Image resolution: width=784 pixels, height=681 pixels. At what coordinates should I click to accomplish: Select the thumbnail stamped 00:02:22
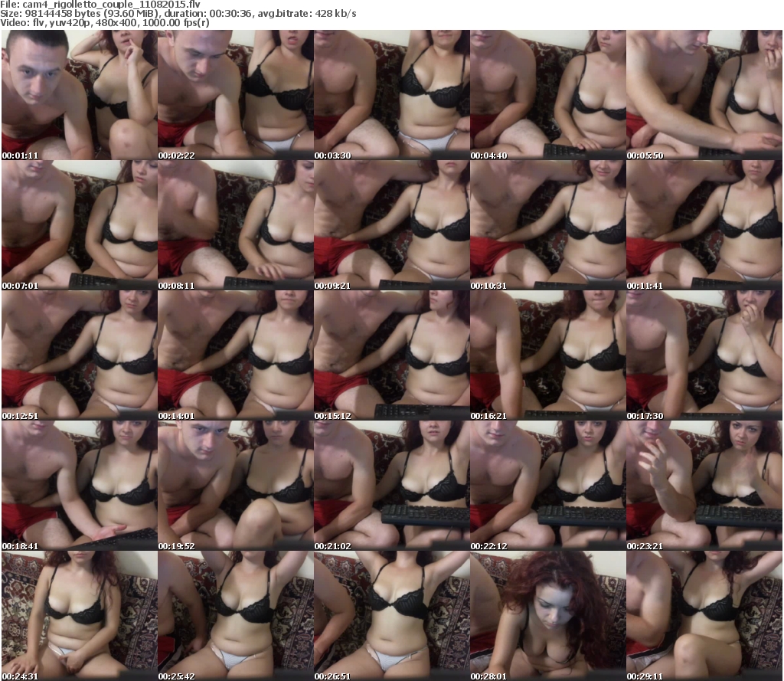236,95
